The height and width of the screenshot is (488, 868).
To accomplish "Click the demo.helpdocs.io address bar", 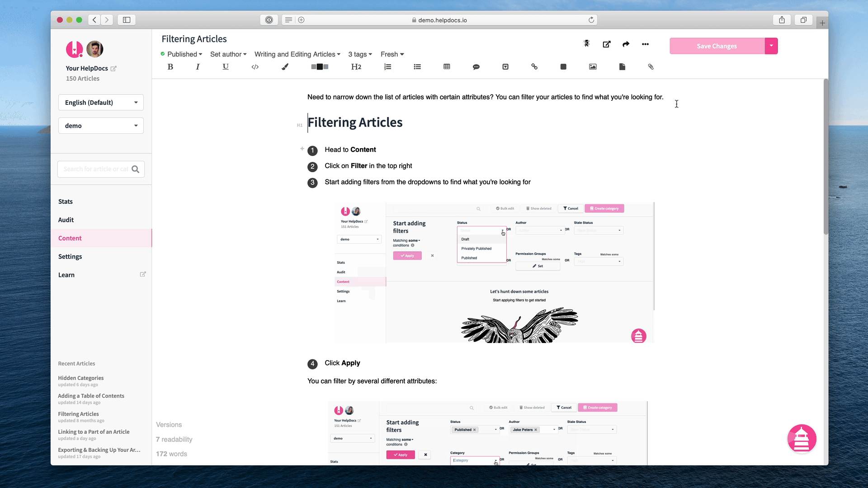I will click(439, 20).
